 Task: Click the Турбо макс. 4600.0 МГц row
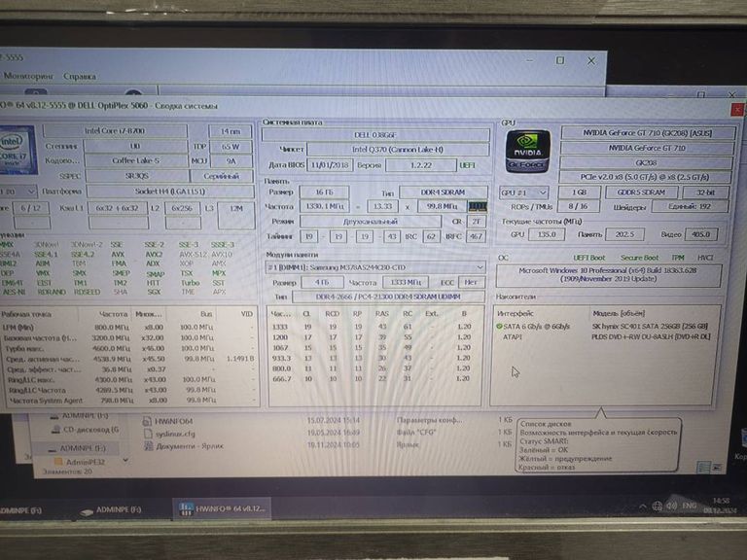[x=128, y=348]
